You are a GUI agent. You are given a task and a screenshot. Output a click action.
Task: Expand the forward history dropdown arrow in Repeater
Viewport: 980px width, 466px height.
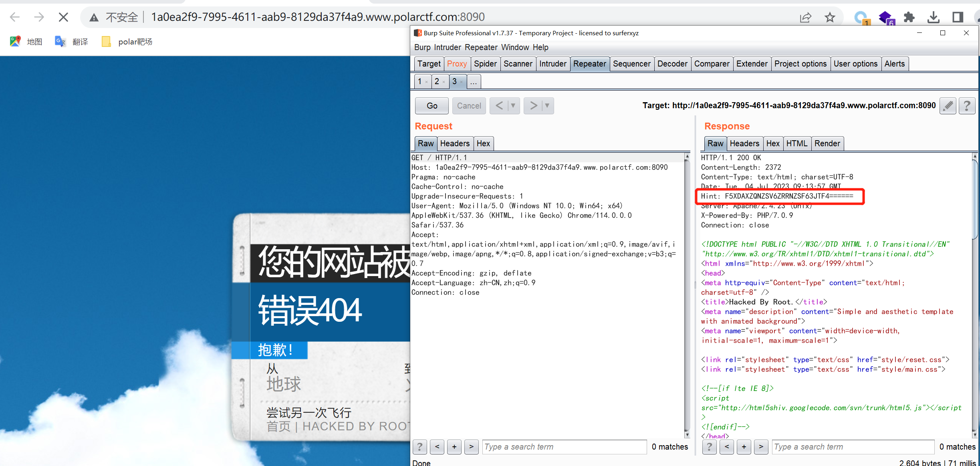tap(547, 106)
